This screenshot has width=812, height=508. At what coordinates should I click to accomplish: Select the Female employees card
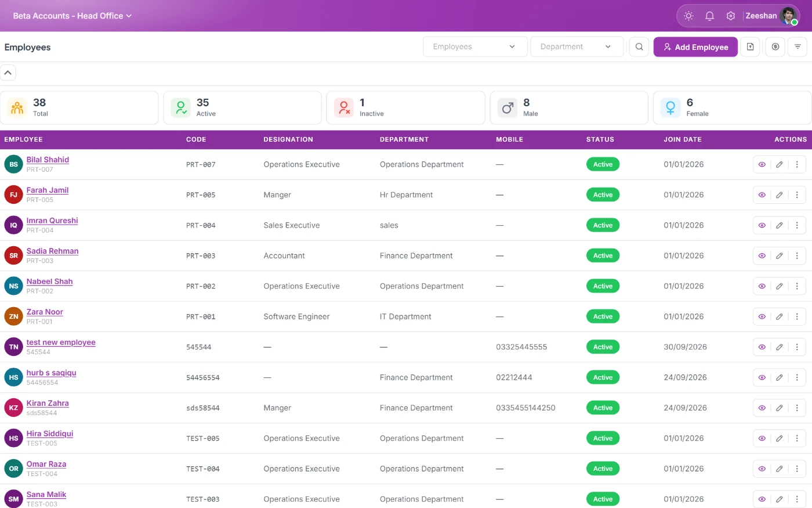pyautogui.click(x=733, y=107)
